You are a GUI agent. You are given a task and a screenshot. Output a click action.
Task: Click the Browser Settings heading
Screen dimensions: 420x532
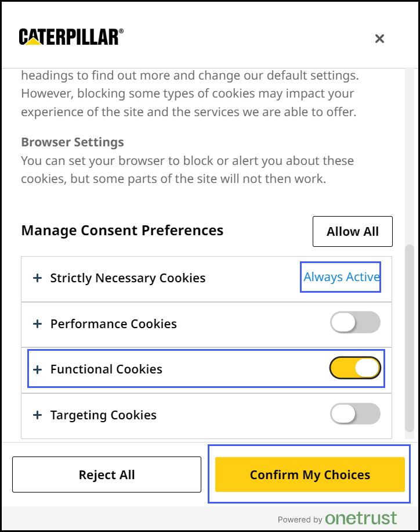tap(72, 142)
